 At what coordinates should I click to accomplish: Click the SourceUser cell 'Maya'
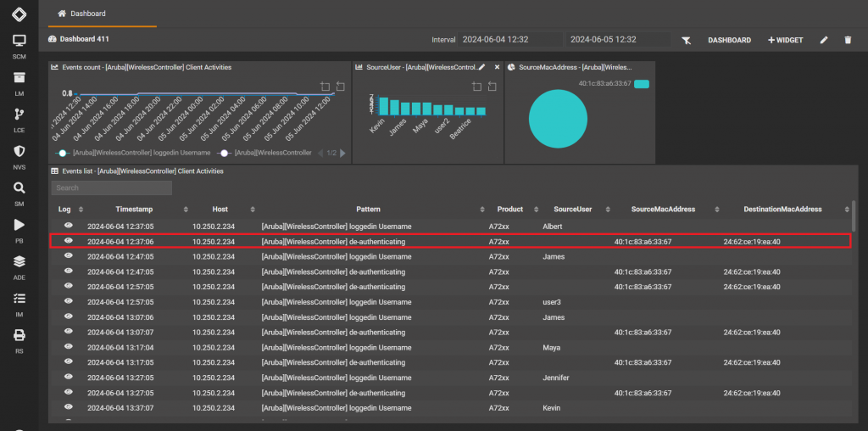click(x=551, y=348)
